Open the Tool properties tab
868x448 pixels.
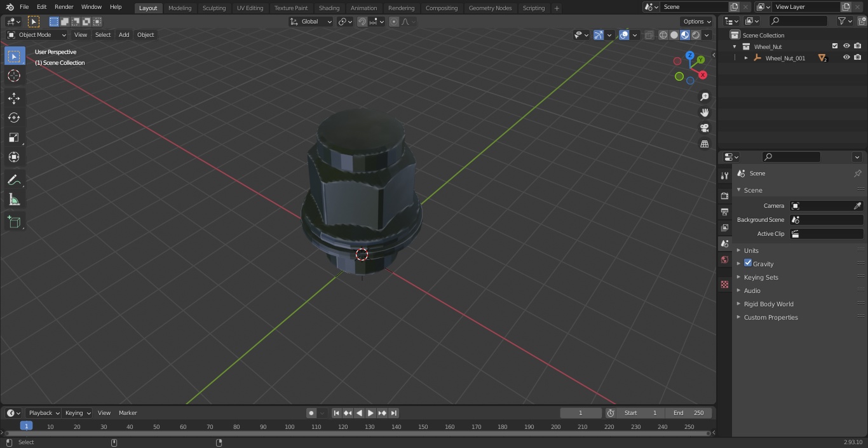724,175
